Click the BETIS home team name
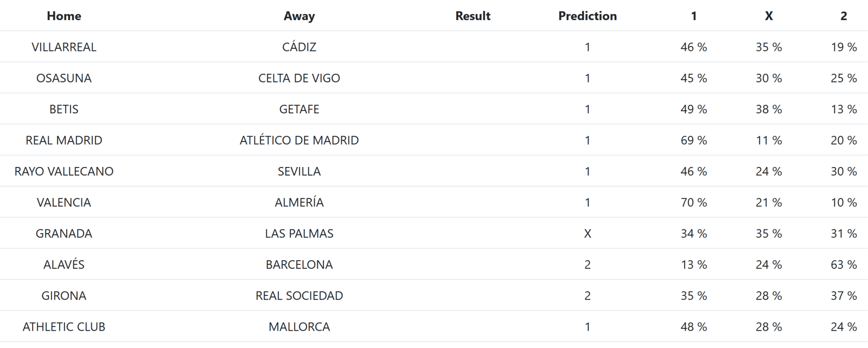The image size is (868, 348). (64, 109)
